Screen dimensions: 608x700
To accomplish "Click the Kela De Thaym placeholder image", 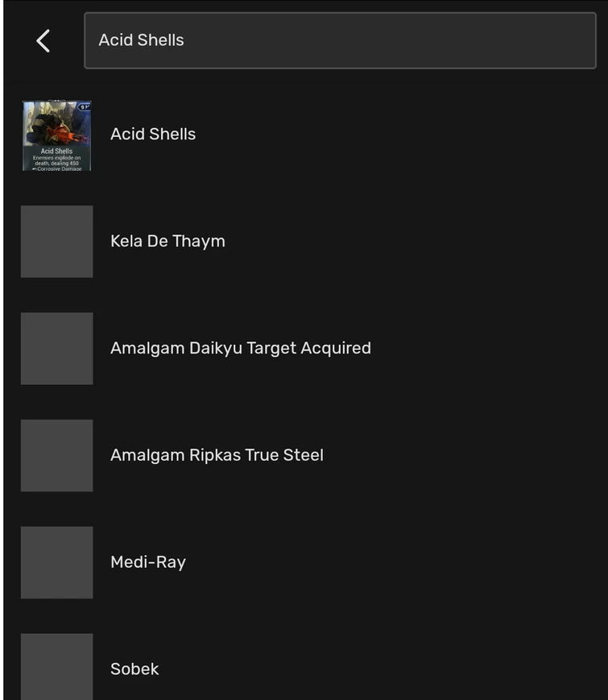I will click(x=56, y=242).
